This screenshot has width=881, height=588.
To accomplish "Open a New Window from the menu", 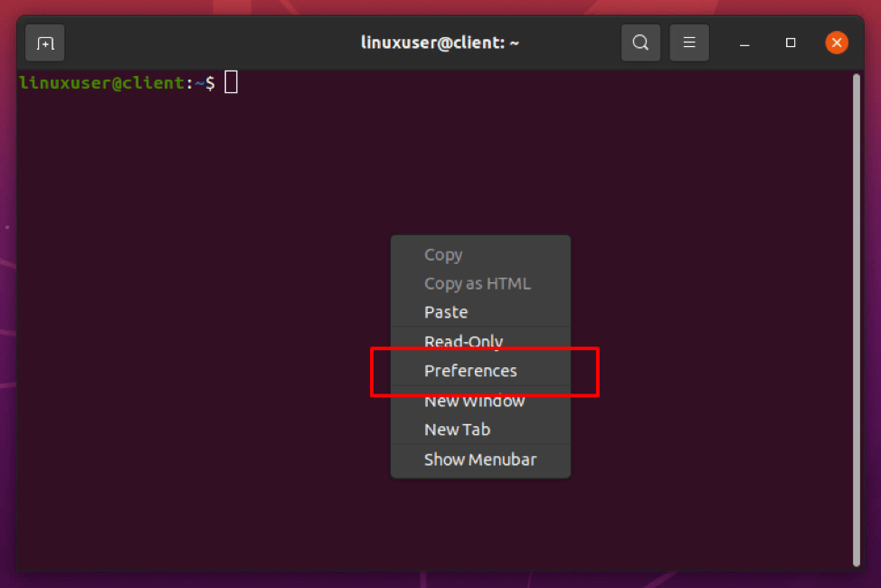I will 474,401.
